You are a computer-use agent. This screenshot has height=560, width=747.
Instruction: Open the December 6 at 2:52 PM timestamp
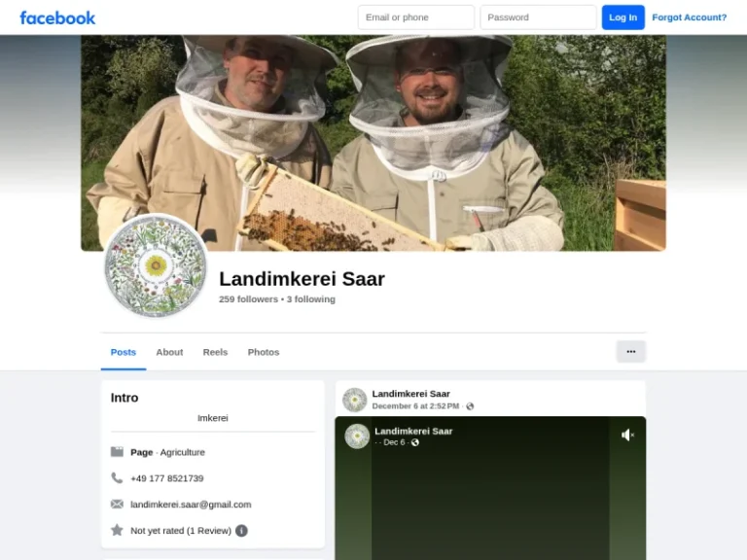pyautogui.click(x=415, y=406)
